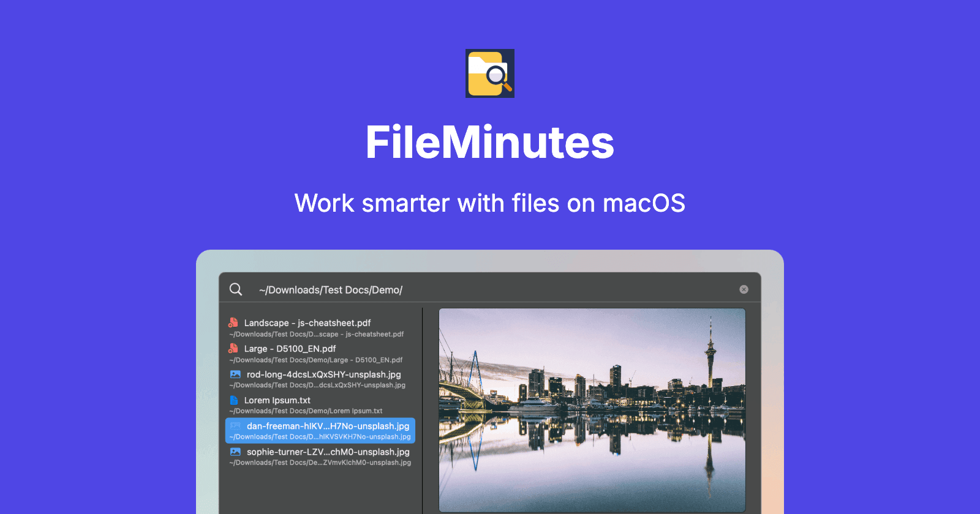The width and height of the screenshot is (980, 514).
Task: Select sophie-turner-LZV...chM0-unsplash.jpg result
Action: coord(320,456)
